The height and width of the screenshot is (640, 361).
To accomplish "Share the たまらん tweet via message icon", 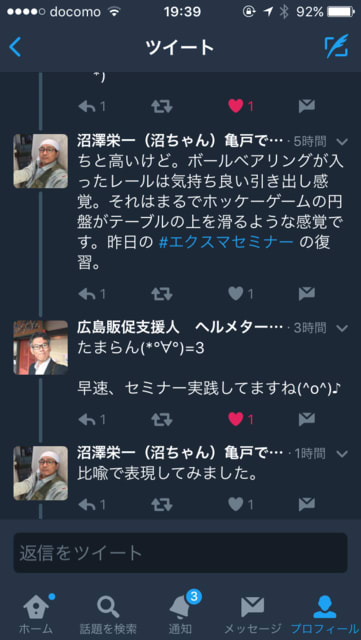I will click(x=306, y=419).
